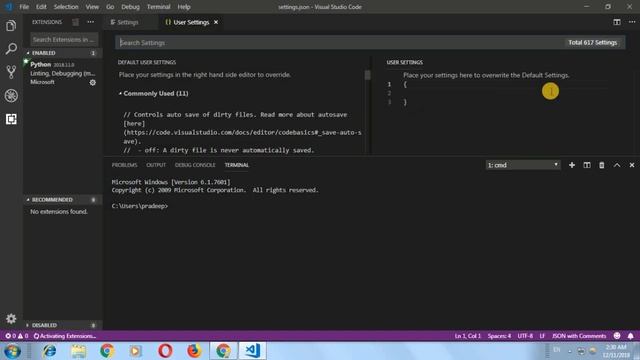Change language mode JSON with Comments
640x360 pixels.
pyautogui.click(x=579, y=336)
